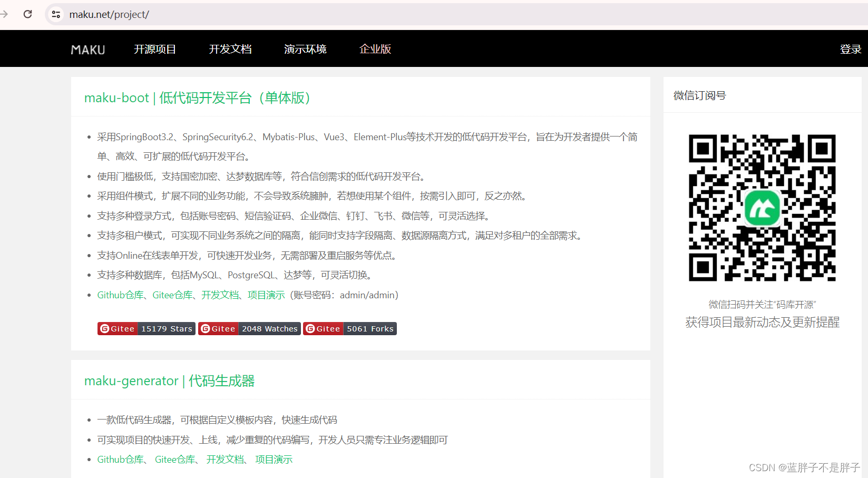Open maku-generator 项目演示 link

(274, 460)
